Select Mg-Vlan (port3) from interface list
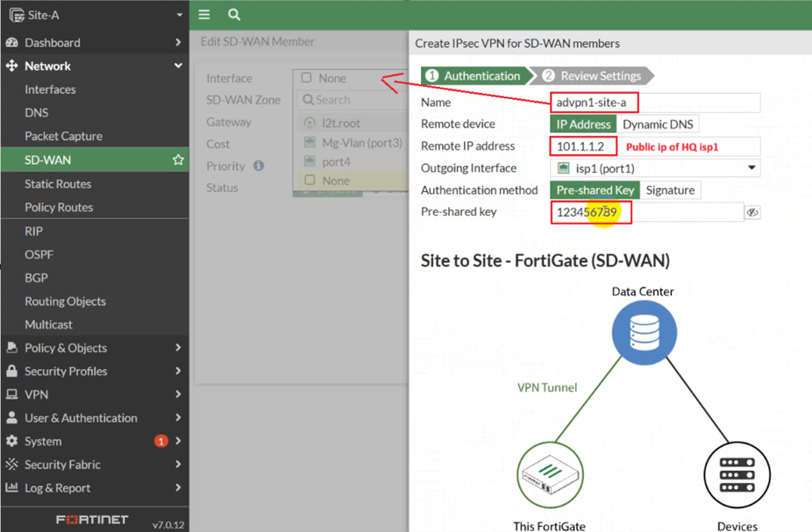The image size is (812, 532). [x=353, y=142]
